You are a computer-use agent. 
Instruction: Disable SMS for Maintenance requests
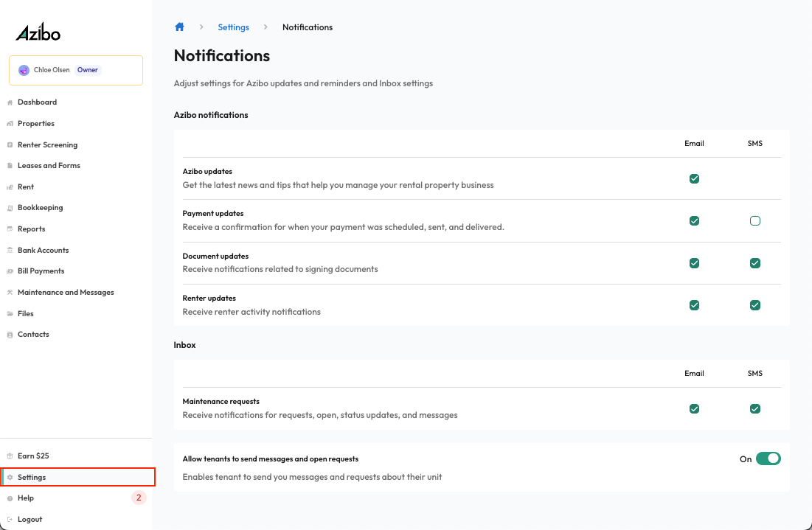click(755, 409)
